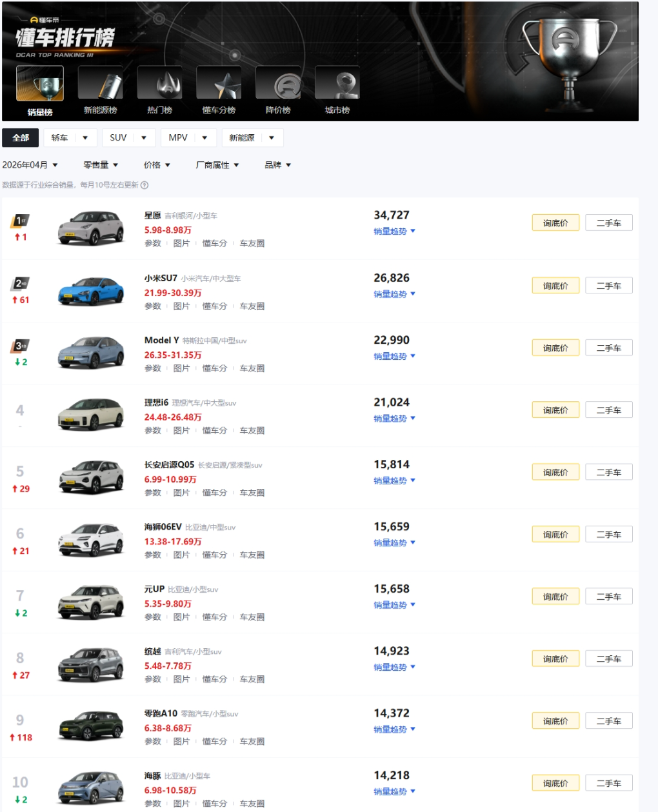Expand 销量趋势 for 星愿

point(395,231)
